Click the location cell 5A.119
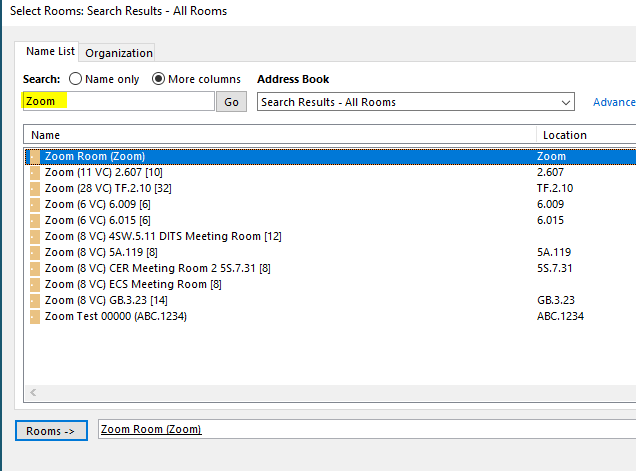This screenshot has width=636, height=471. tap(554, 252)
